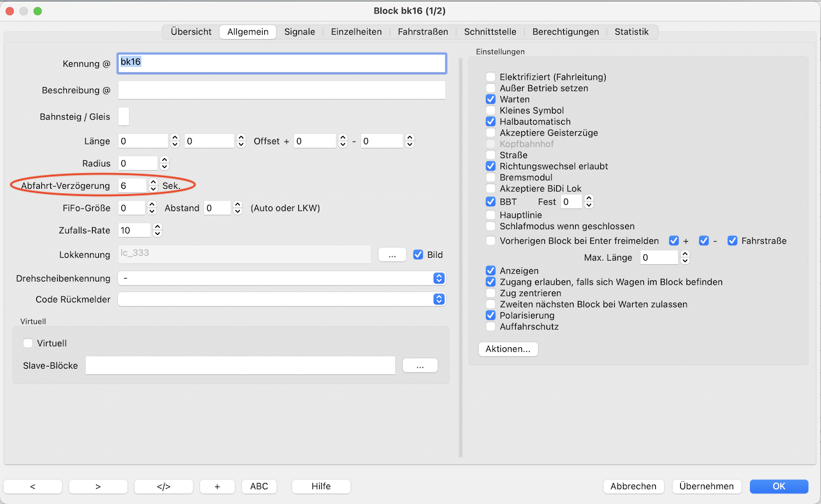This screenshot has width=821, height=504.
Task: Uncheck the Warten option
Action: coord(491,100)
